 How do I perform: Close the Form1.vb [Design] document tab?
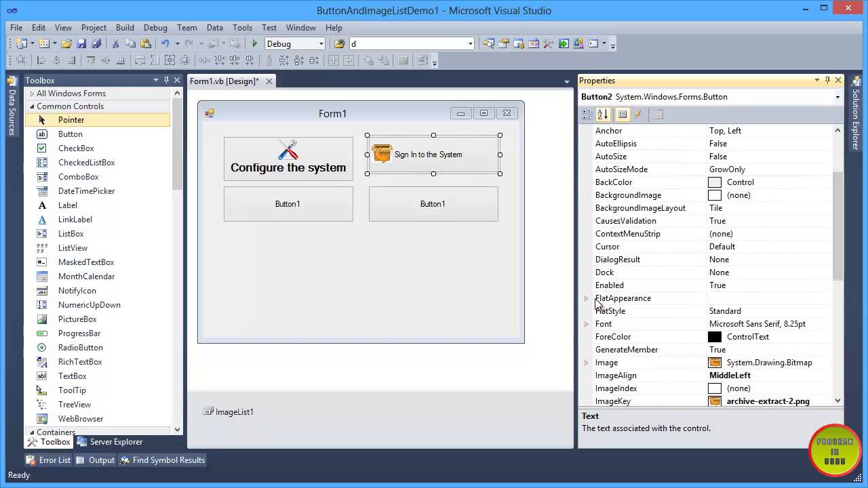tap(269, 81)
